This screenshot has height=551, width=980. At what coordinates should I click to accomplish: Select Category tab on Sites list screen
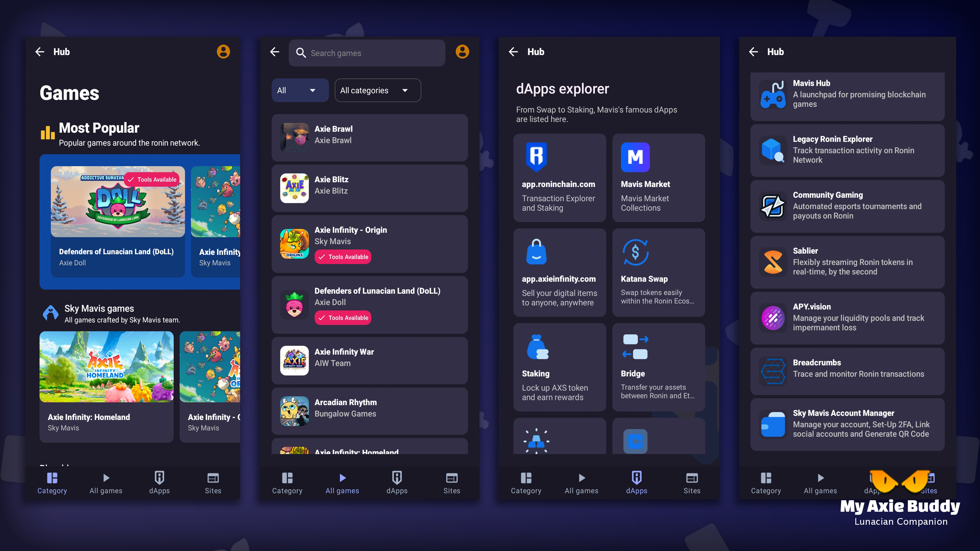(x=766, y=483)
